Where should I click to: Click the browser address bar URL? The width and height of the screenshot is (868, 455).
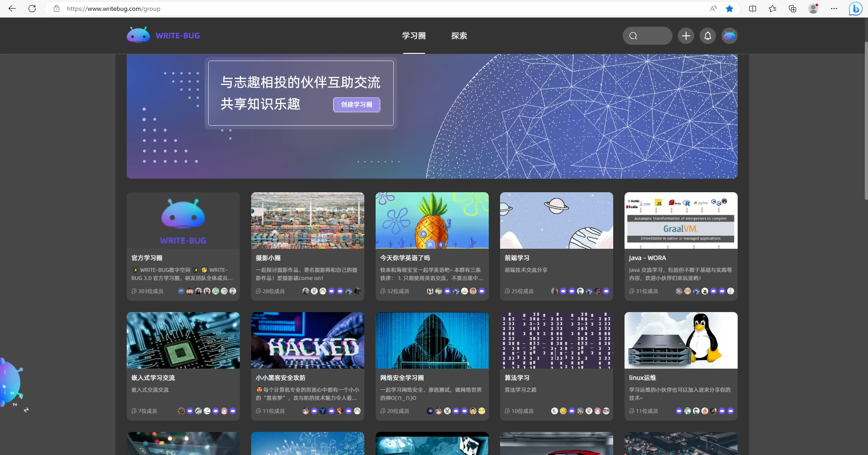pos(114,9)
